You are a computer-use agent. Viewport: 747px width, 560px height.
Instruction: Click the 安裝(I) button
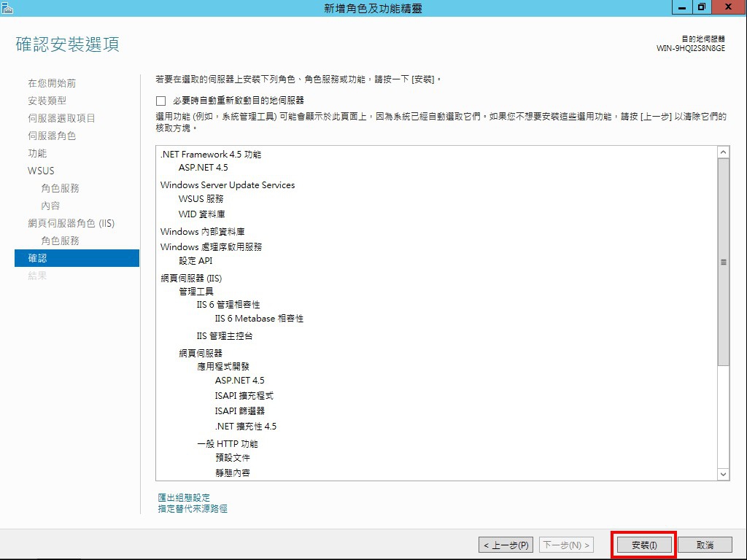tap(644, 545)
